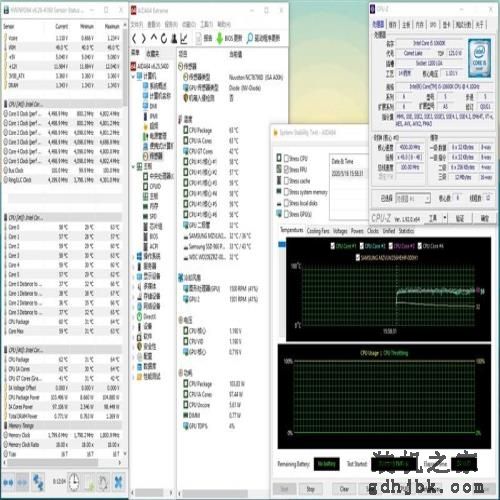Screen dimensions: 500x500
Task: Open the File menu in AIDA64
Action: [137, 24]
